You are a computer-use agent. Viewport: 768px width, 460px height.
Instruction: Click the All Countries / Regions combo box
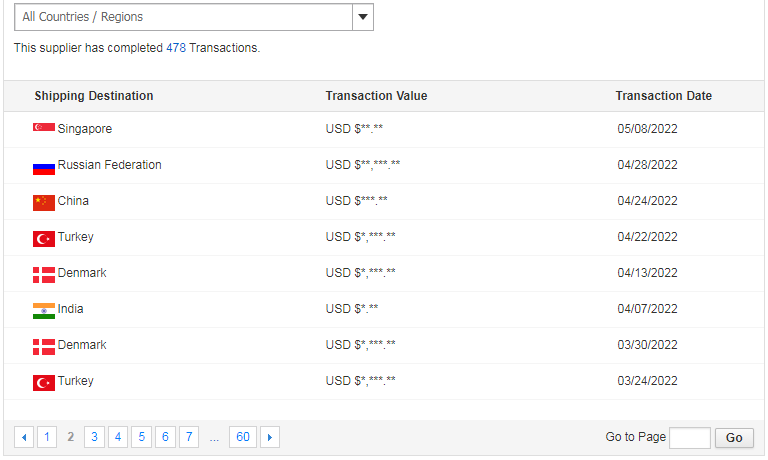point(194,17)
